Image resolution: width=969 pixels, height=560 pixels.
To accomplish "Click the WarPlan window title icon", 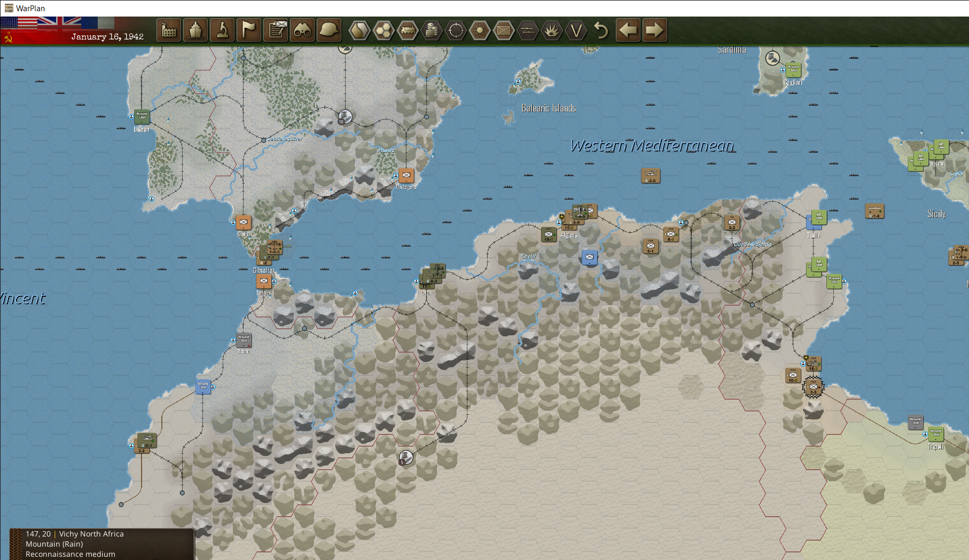I will point(9,8).
